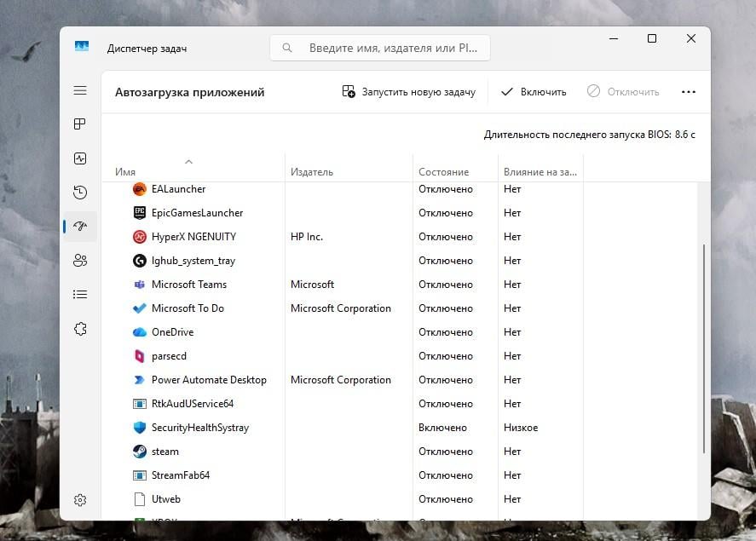The width and height of the screenshot is (756, 541).
Task: Click the StreamFab64 row icon
Action: [x=139, y=475]
